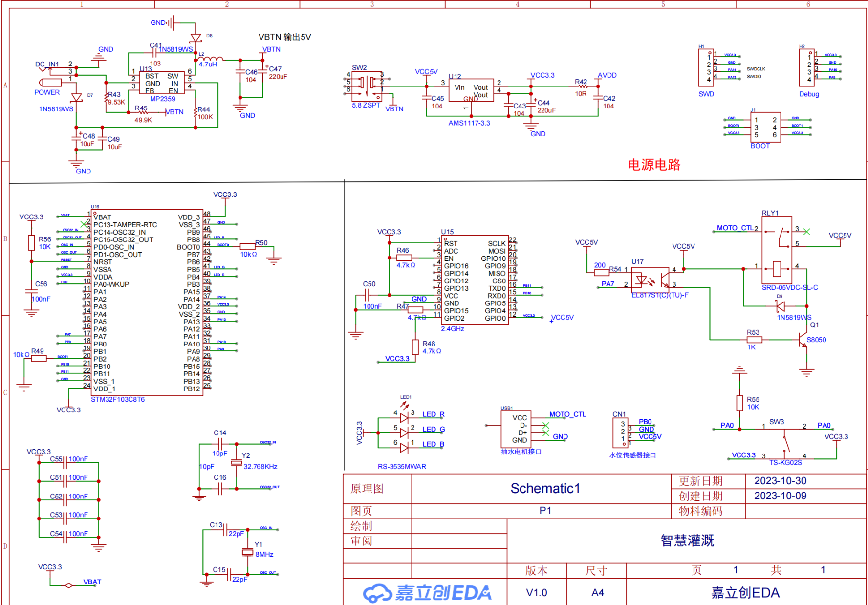
Task: Click the 2023-10-30 update date
Action: click(x=781, y=481)
